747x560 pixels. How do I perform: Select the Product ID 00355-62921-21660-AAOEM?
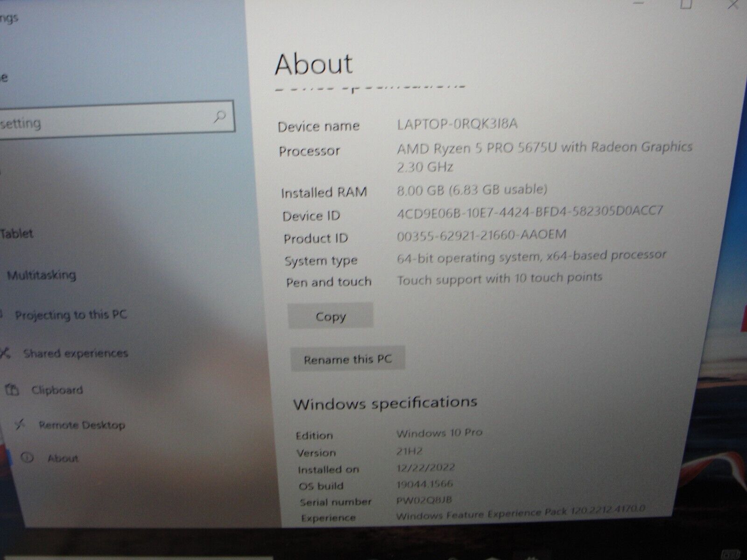[481, 234]
